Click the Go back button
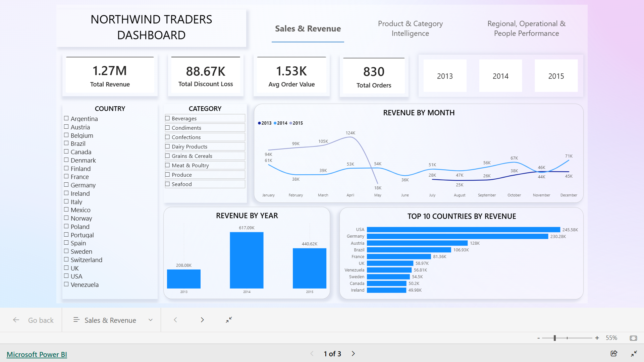 [33, 320]
